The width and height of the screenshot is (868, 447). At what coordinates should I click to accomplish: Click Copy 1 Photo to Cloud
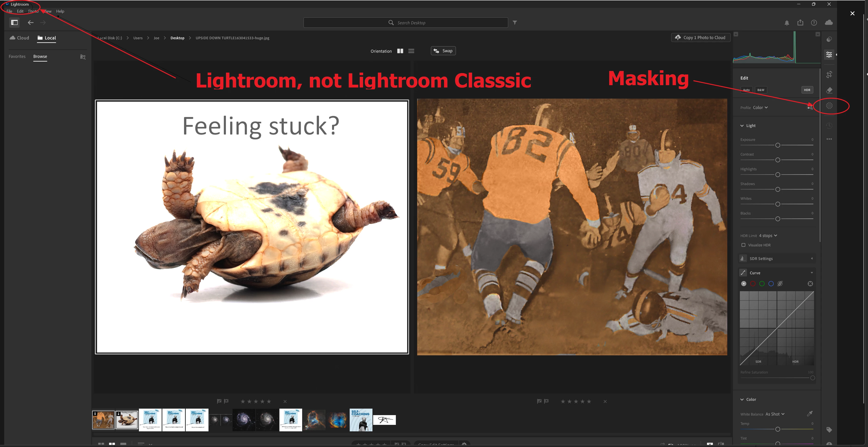701,37
